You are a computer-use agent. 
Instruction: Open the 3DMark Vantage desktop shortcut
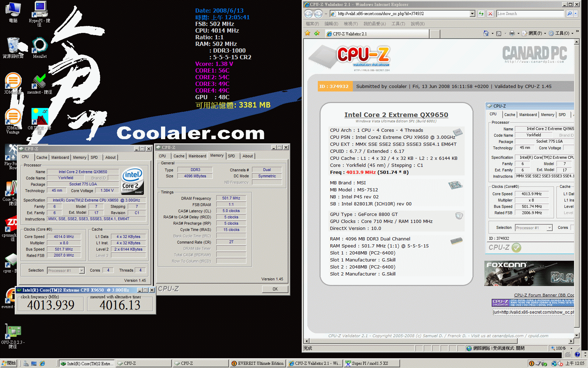[13, 121]
